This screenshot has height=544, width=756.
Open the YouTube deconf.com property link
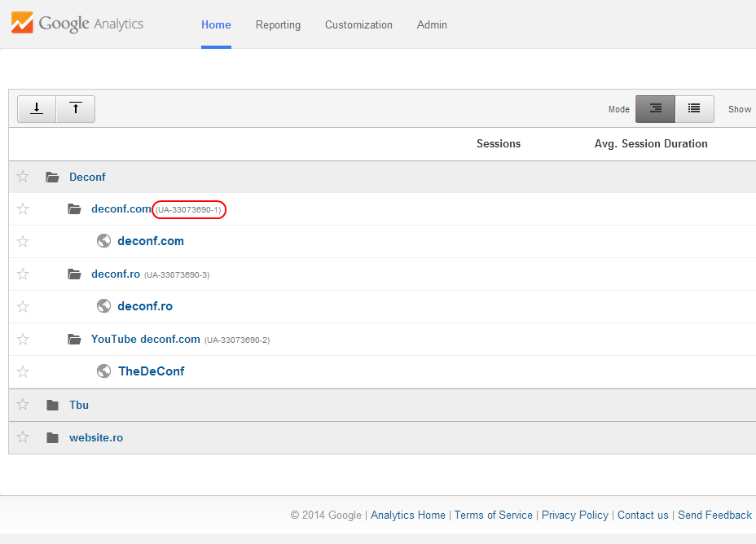(x=146, y=340)
